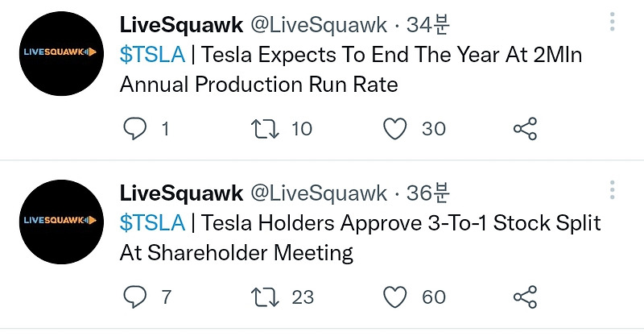The width and height of the screenshot is (644, 336).
Task: Open more options on the 36분 tweet
Action: point(612,190)
